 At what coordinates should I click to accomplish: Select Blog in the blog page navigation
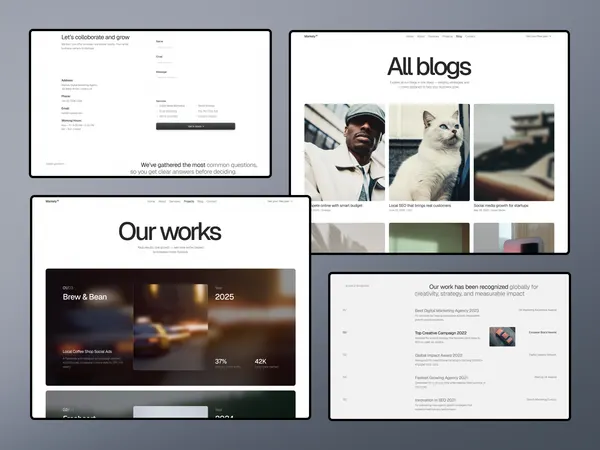pyautogui.click(x=459, y=36)
